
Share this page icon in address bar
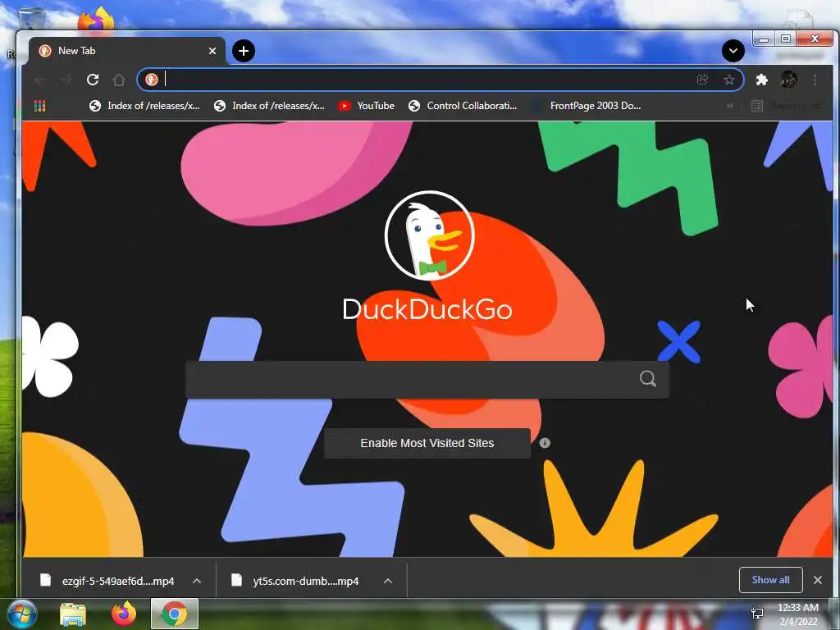tap(702, 80)
